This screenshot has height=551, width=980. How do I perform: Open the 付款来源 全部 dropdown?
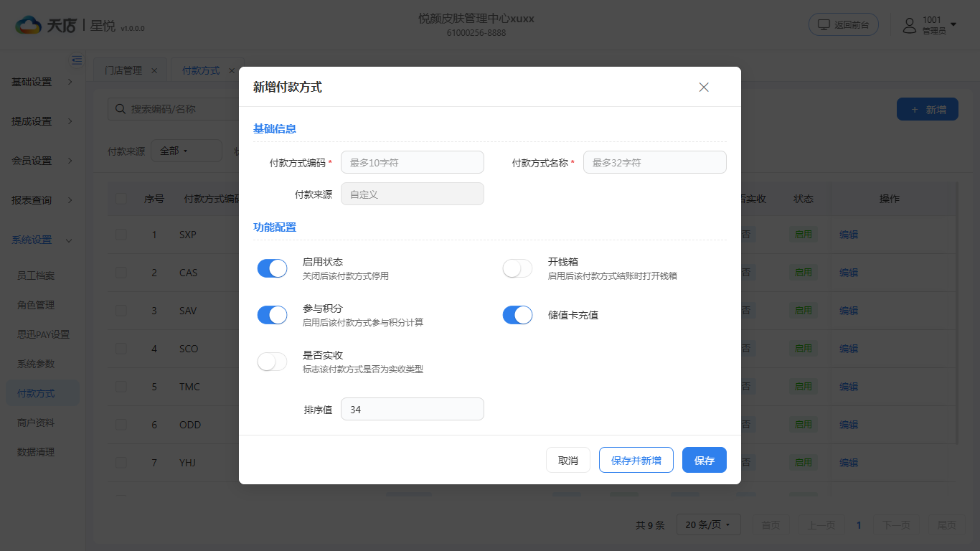coord(187,151)
